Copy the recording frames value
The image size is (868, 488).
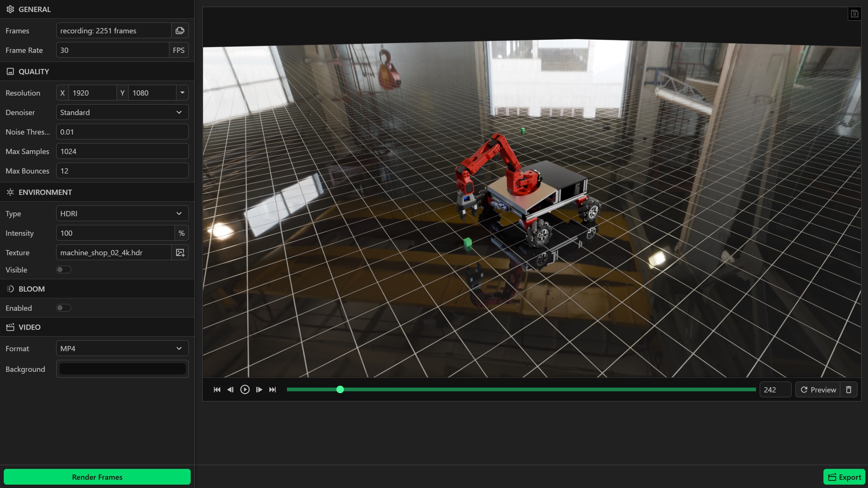click(x=180, y=30)
